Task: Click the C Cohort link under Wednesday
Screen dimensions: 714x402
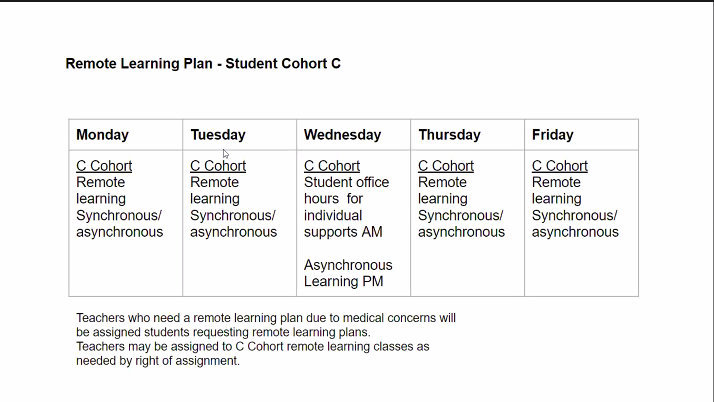Action: (x=332, y=166)
